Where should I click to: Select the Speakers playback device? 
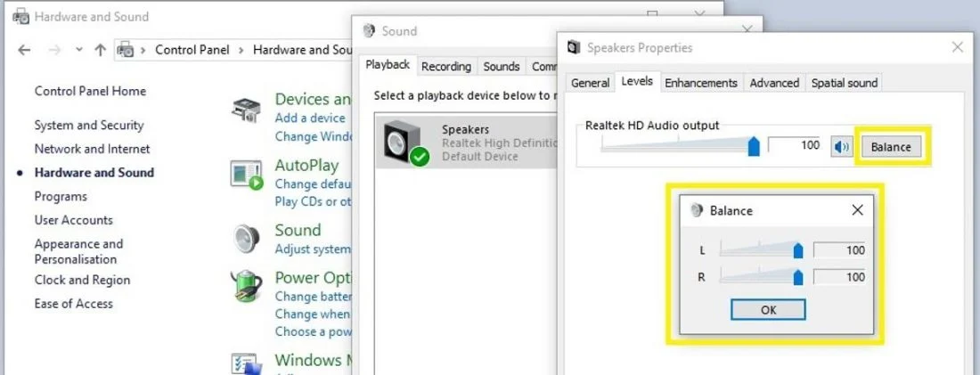(x=466, y=142)
